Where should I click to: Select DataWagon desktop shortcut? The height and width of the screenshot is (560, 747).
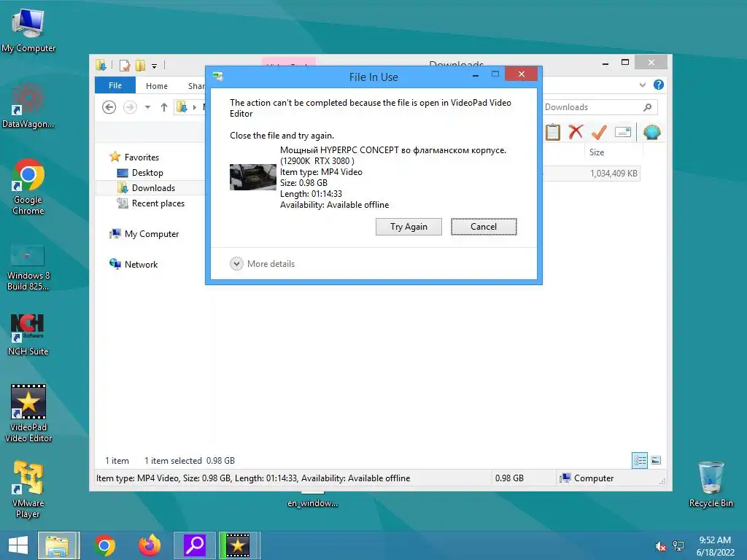(x=28, y=106)
